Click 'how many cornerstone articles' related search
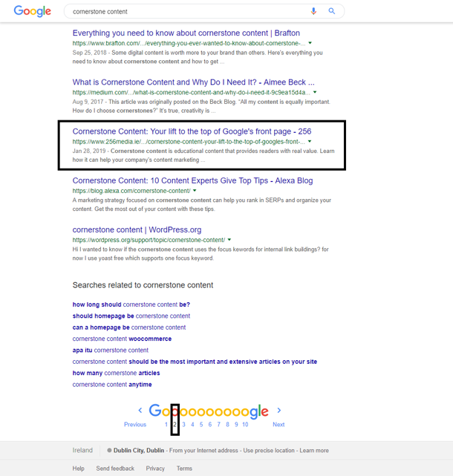453x476 pixels. click(116, 373)
